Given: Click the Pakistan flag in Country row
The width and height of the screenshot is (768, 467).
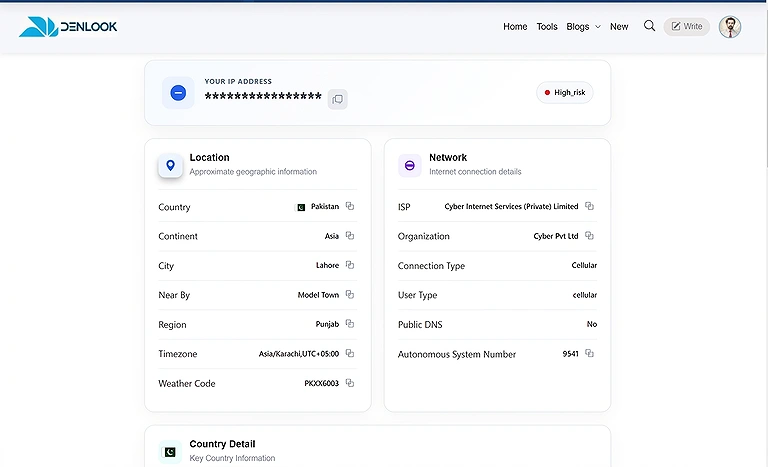Looking at the screenshot, I should (301, 207).
